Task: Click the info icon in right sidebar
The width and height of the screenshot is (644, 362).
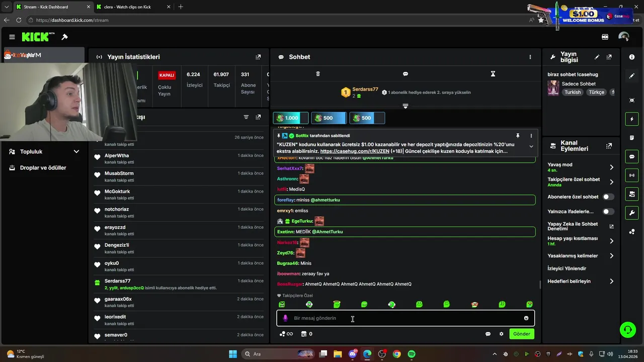Action: pyautogui.click(x=632, y=57)
